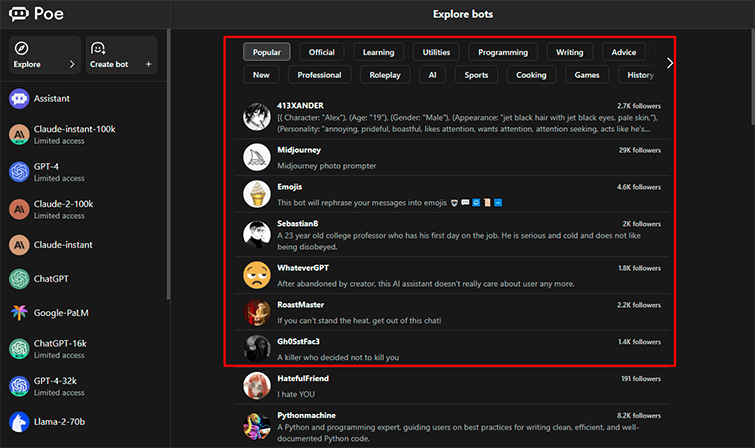Click the Create bot smiley icon

(98, 48)
